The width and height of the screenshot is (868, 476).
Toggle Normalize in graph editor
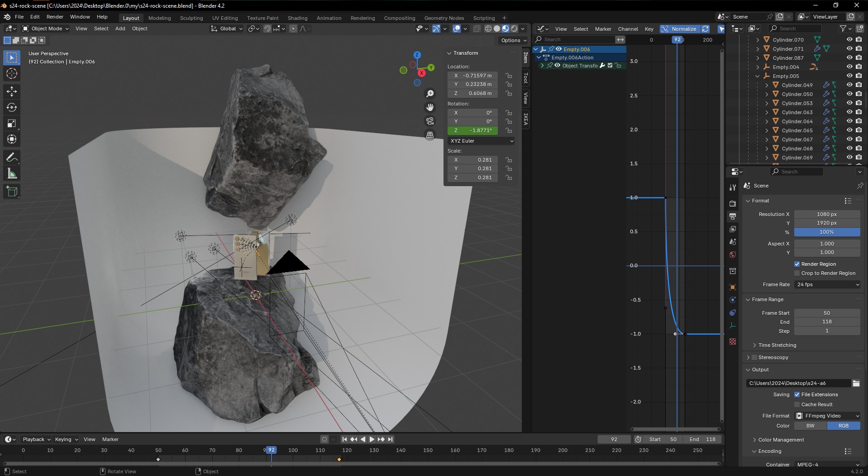pos(679,29)
